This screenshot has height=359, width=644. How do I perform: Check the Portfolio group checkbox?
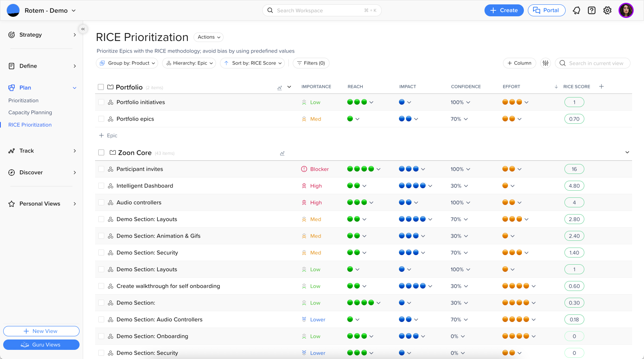[101, 87]
